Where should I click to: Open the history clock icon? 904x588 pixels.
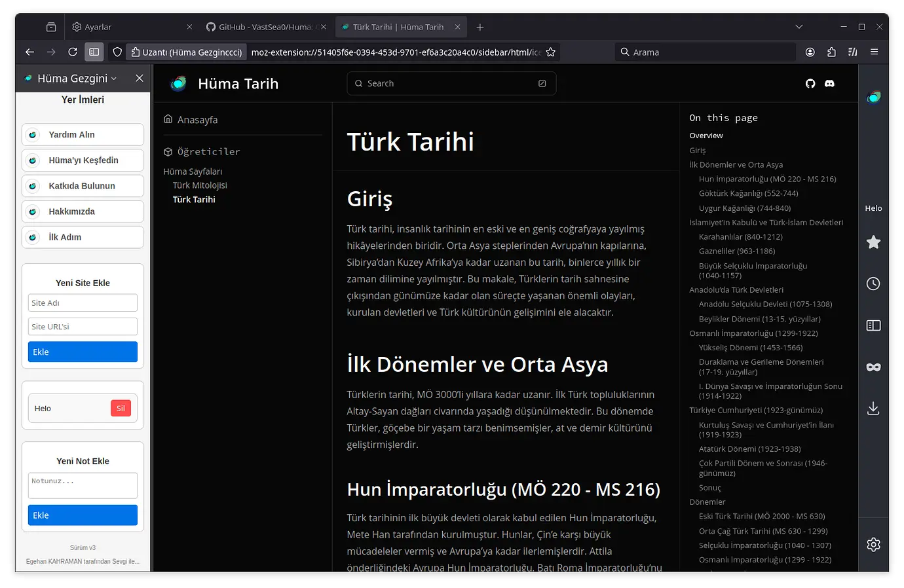coord(874,284)
